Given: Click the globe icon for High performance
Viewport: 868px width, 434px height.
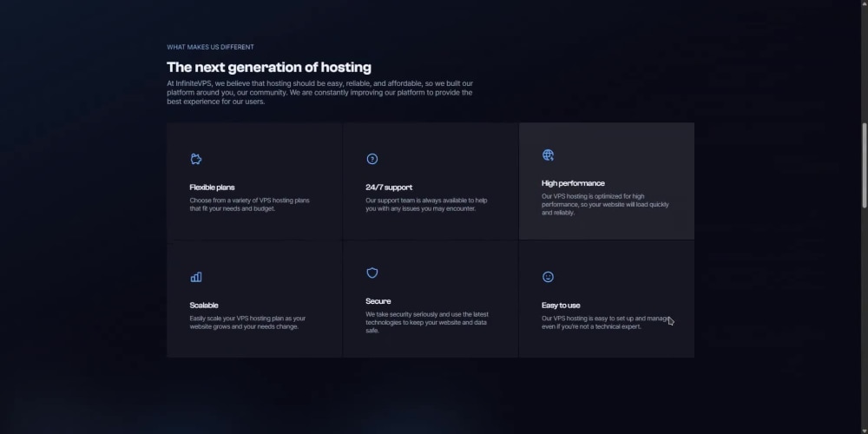Looking at the screenshot, I should coord(548,155).
